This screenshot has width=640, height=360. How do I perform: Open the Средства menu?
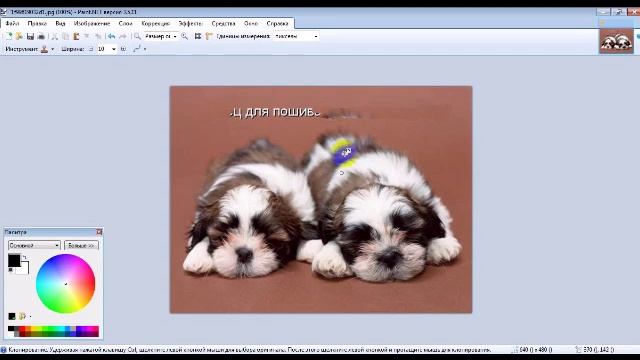[x=223, y=24]
